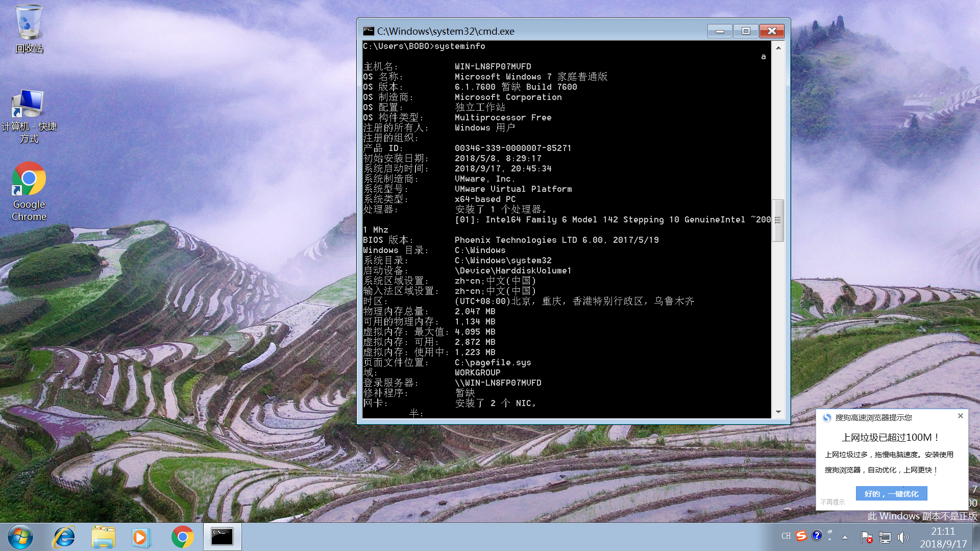Click '不再提示' link in Sogou popup
This screenshot has height=551, width=980.
coord(832,502)
